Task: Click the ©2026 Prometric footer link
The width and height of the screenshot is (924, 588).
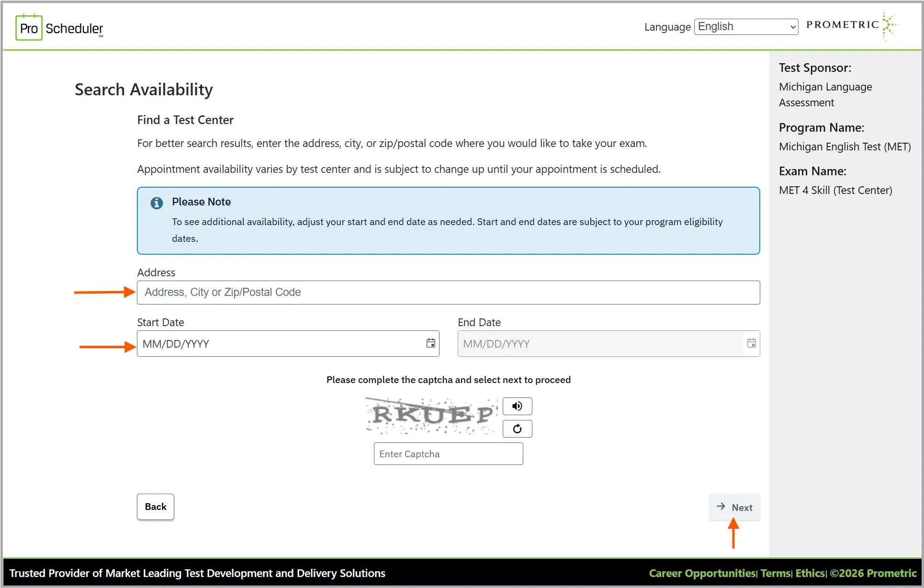Action: coord(873,573)
